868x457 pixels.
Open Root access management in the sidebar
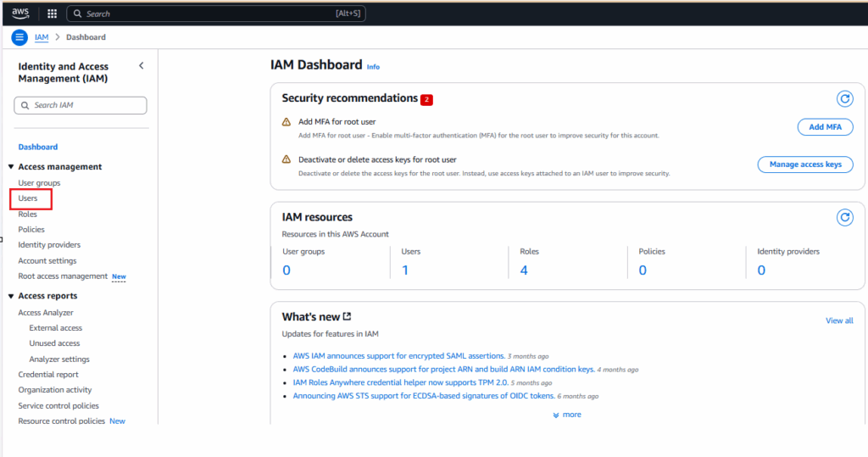pos(63,276)
